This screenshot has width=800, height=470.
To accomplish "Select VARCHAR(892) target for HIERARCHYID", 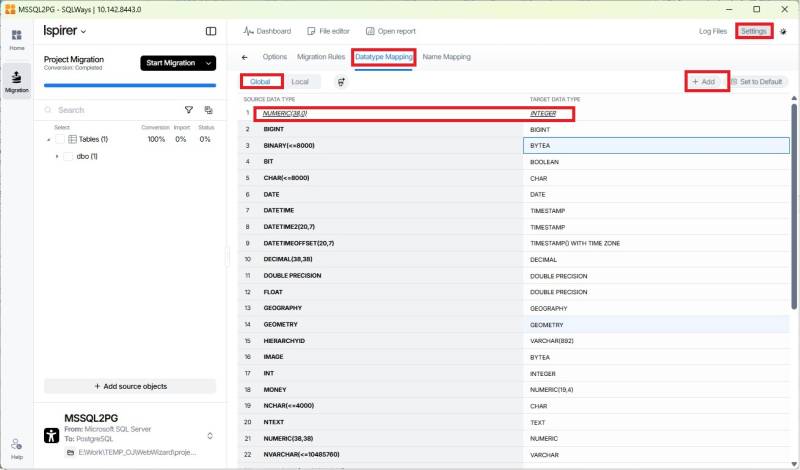I will click(x=656, y=340).
